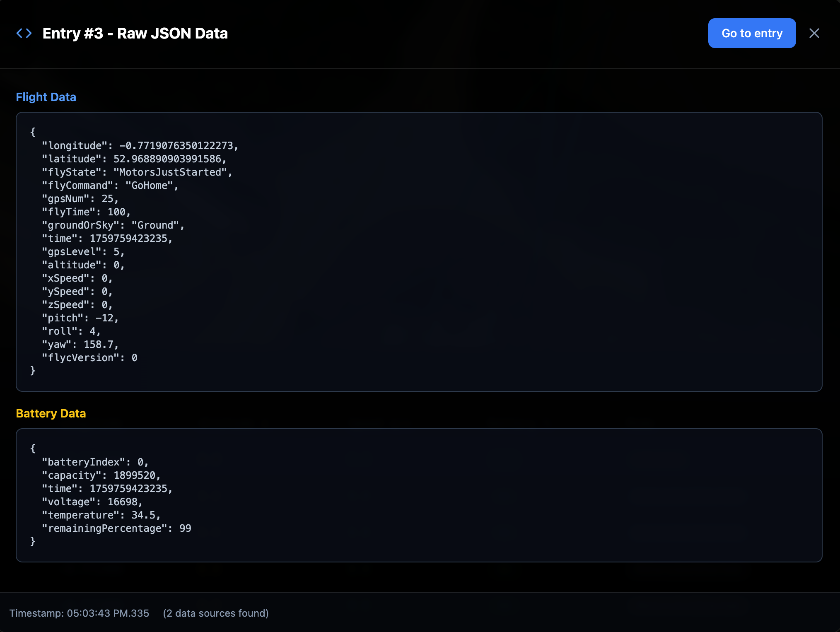Click the "groundOrSky": "Ground" line
840x632 pixels.
pyautogui.click(x=113, y=225)
